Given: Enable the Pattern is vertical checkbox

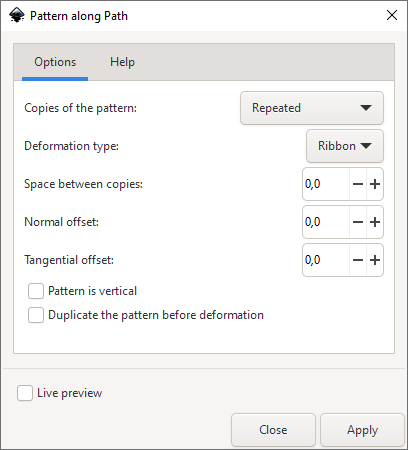Looking at the screenshot, I should (36, 291).
